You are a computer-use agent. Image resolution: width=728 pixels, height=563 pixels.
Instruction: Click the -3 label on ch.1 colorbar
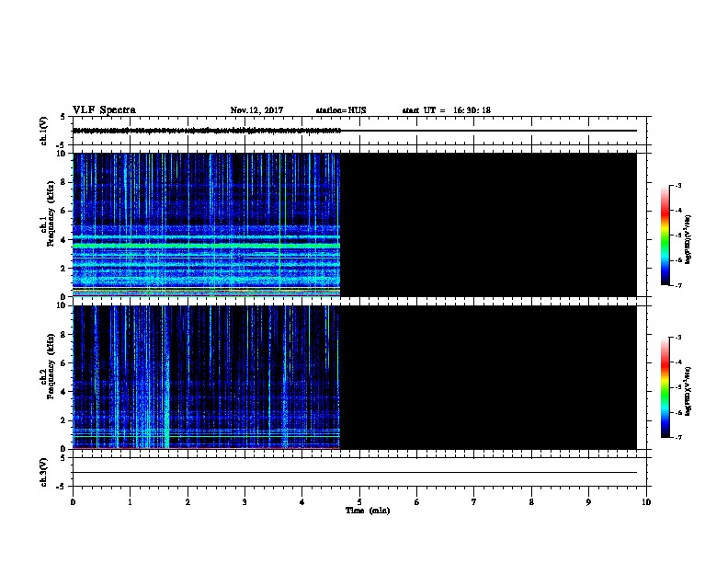point(678,185)
